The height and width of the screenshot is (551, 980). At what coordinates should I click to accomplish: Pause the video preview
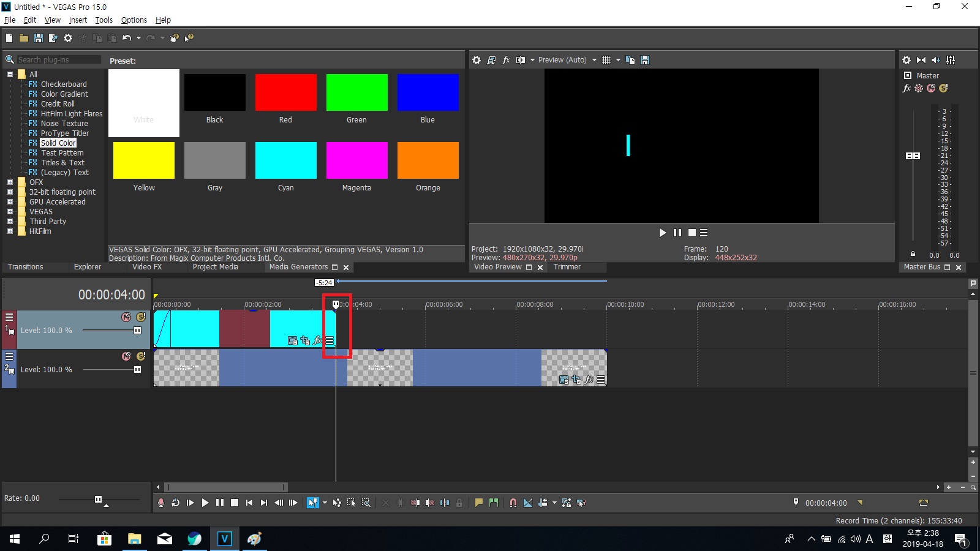[677, 233]
